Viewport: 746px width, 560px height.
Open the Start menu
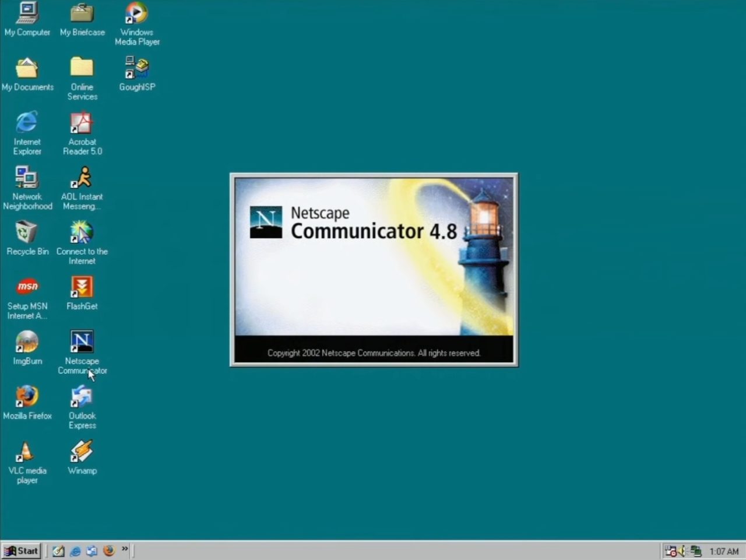pos(22,551)
